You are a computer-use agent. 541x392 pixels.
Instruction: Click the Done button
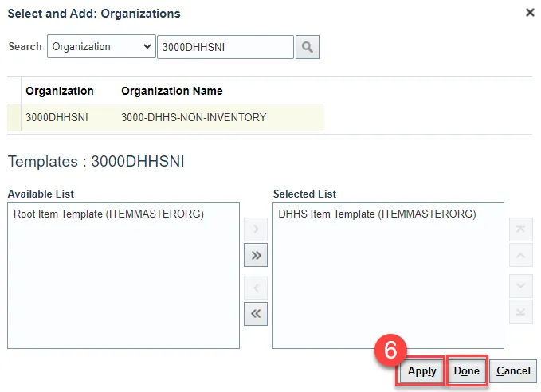467,370
